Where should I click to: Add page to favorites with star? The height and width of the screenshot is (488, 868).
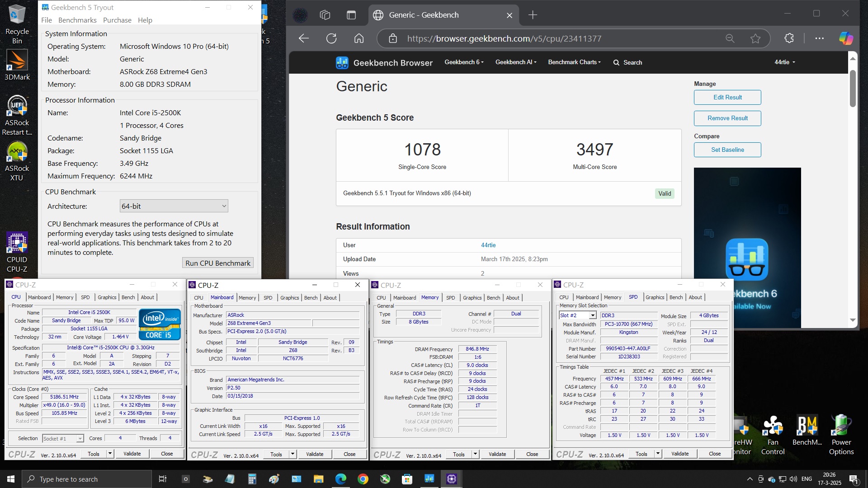[755, 38]
